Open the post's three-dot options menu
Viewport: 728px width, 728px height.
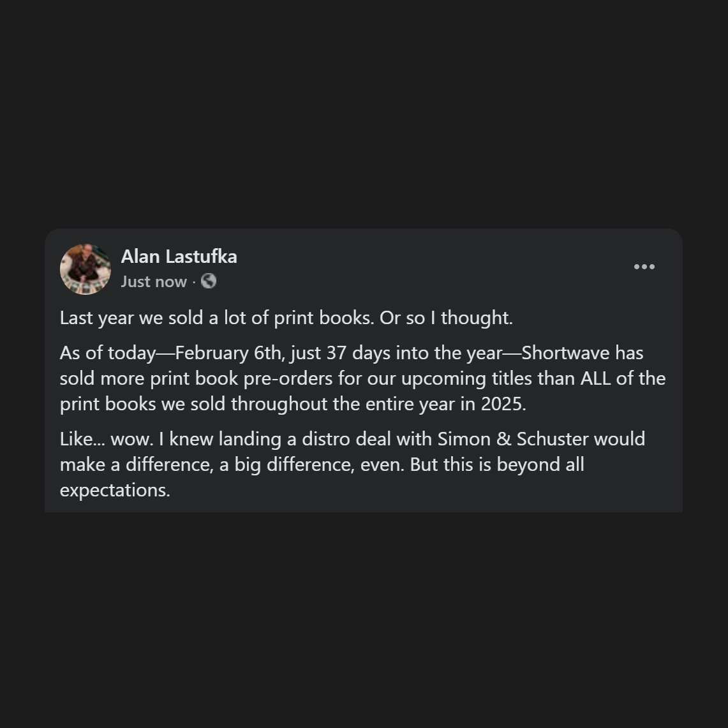[644, 267]
